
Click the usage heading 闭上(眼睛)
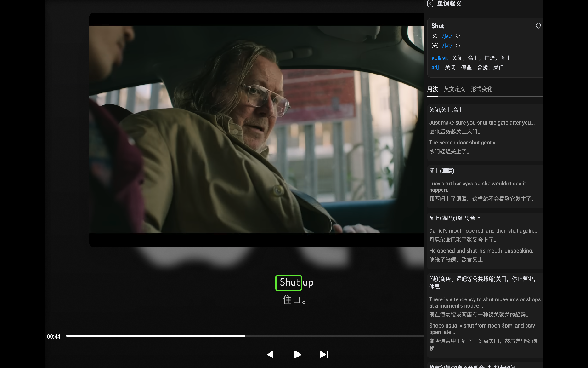click(x=441, y=171)
